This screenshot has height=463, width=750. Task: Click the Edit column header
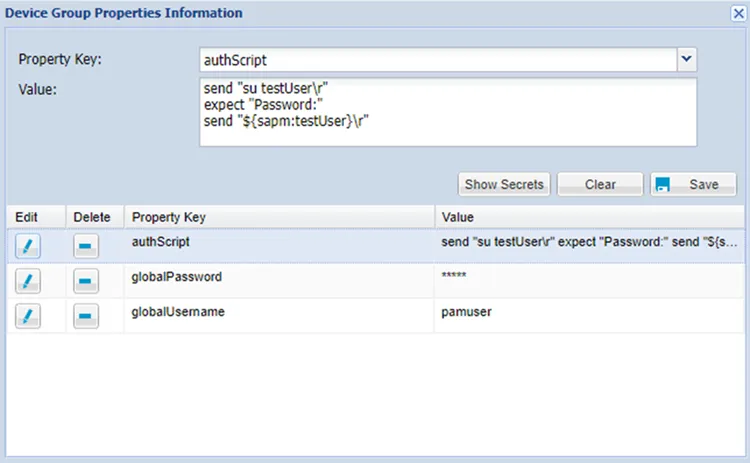pos(36,217)
